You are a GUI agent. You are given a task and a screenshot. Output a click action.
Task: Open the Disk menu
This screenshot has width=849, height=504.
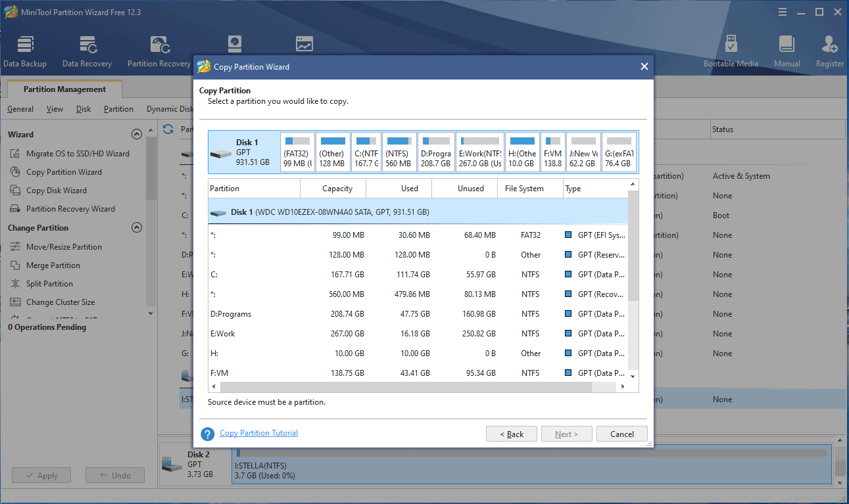point(84,109)
